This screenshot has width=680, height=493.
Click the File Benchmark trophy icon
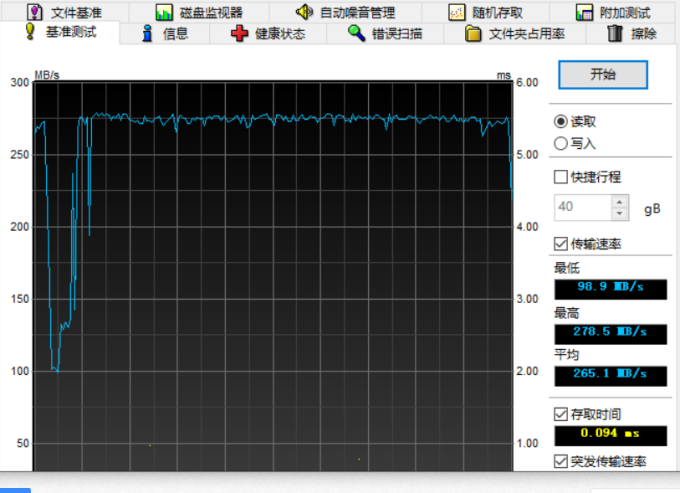click(x=35, y=13)
